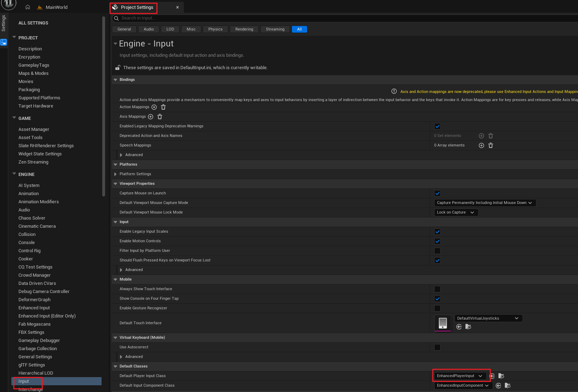Click the Default Touch Interface thumbnail
This screenshot has height=392, width=578.
tap(443, 323)
